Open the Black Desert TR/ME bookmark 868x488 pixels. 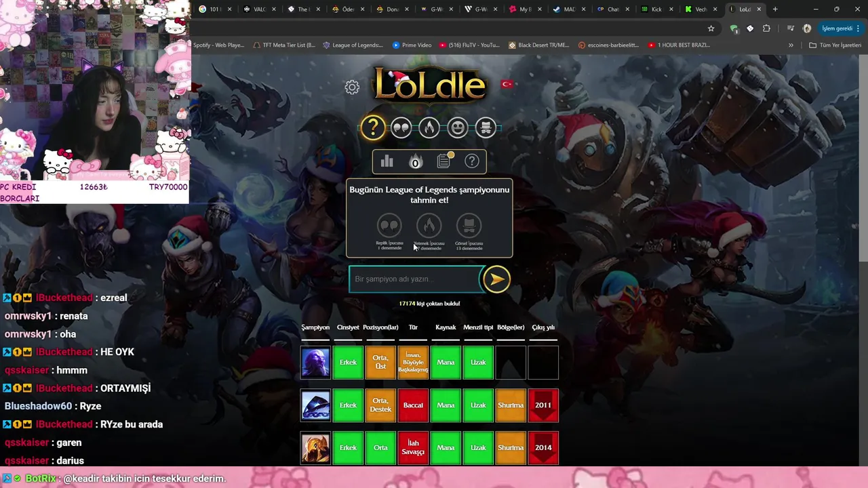pyautogui.click(x=539, y=45)
